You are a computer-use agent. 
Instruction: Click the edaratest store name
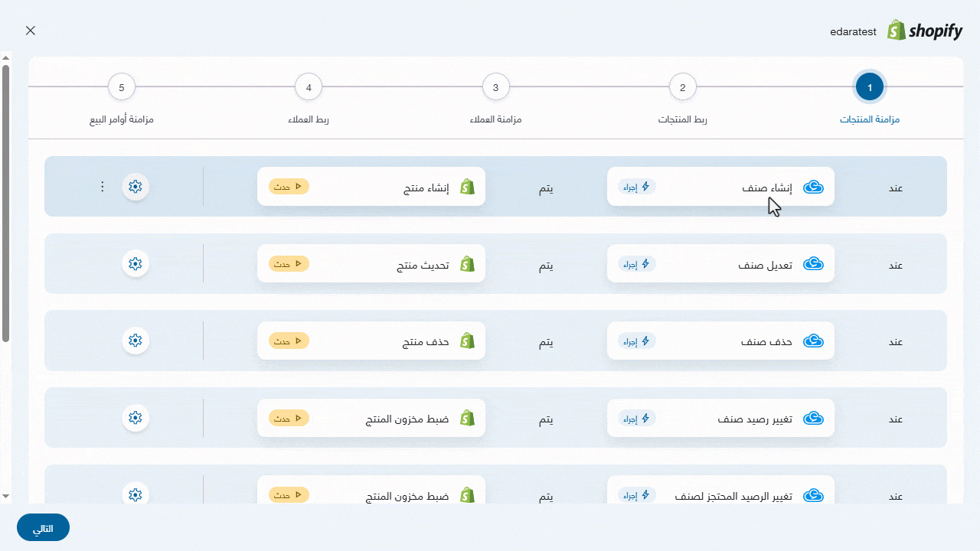point(853,32)
